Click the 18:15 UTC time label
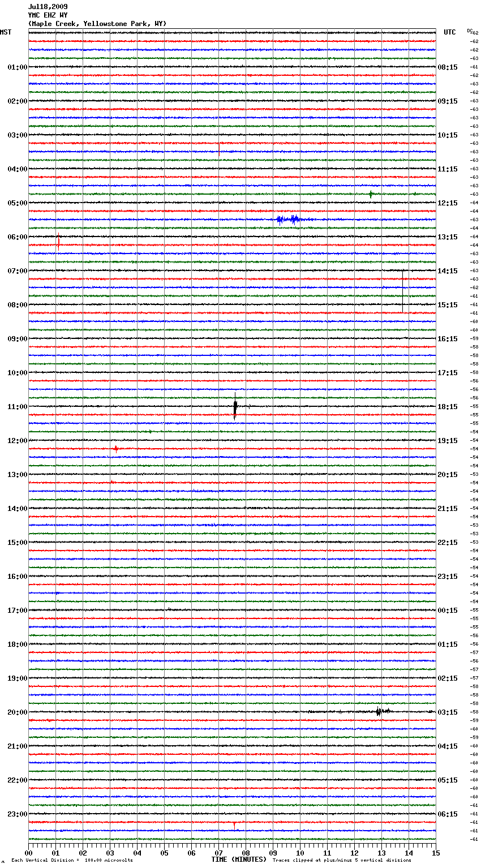 (448, 407)
